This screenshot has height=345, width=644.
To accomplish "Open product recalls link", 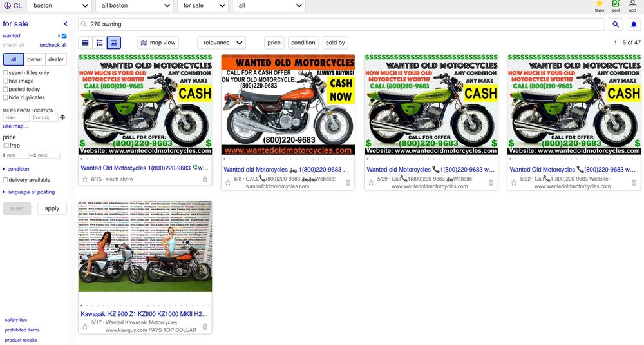I will [21, 340].
